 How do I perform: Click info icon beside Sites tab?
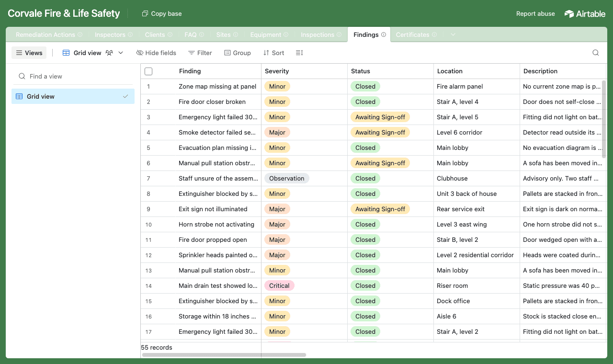click(235, 34)
